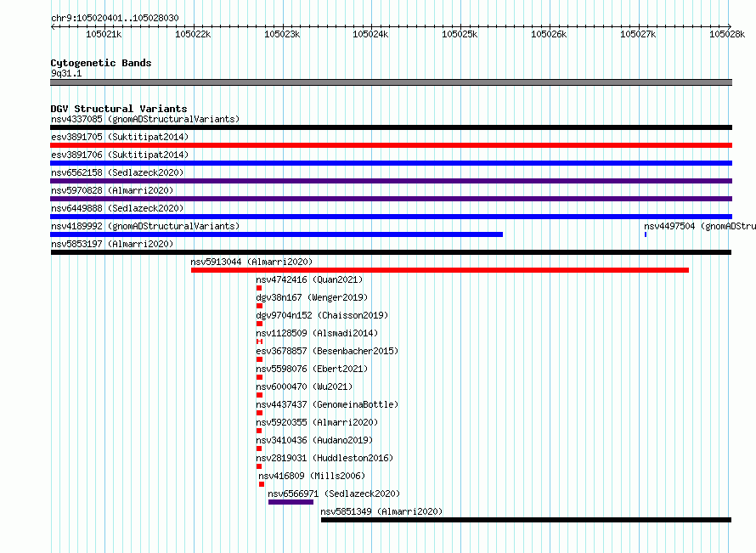Select the black bar under nsv4337085
This screenshot has height=553, width=756.
tap(391, 127)
